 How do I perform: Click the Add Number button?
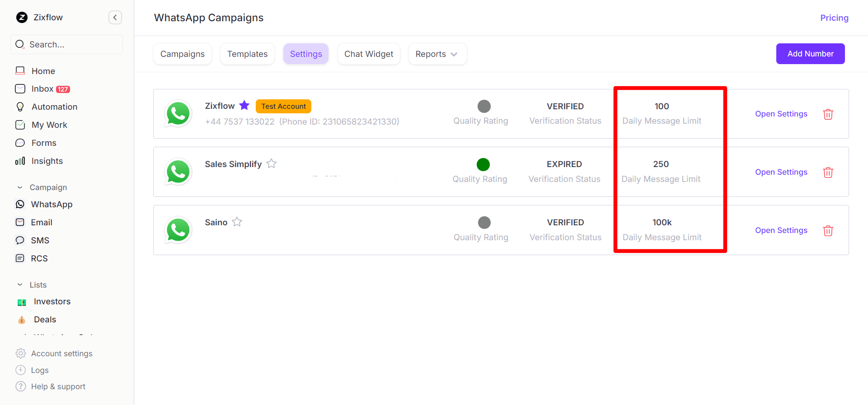tap(810, 54)
